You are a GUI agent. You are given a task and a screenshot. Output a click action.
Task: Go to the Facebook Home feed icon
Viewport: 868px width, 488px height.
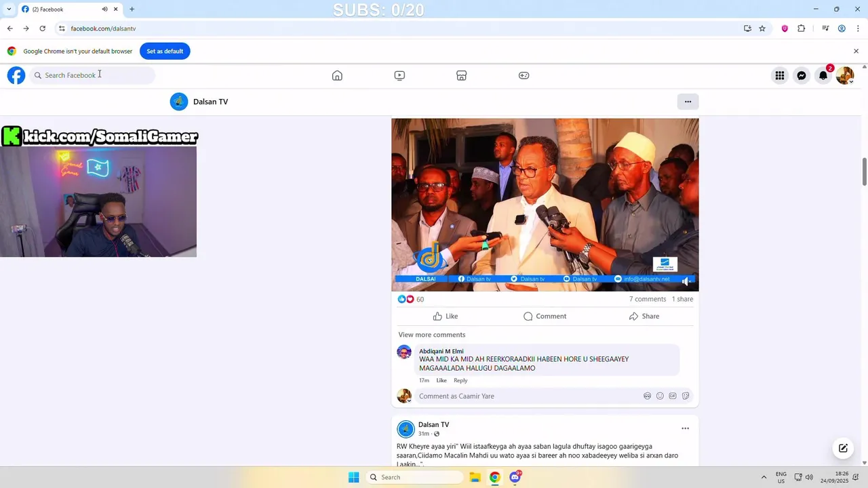click(x=337, y=75)
